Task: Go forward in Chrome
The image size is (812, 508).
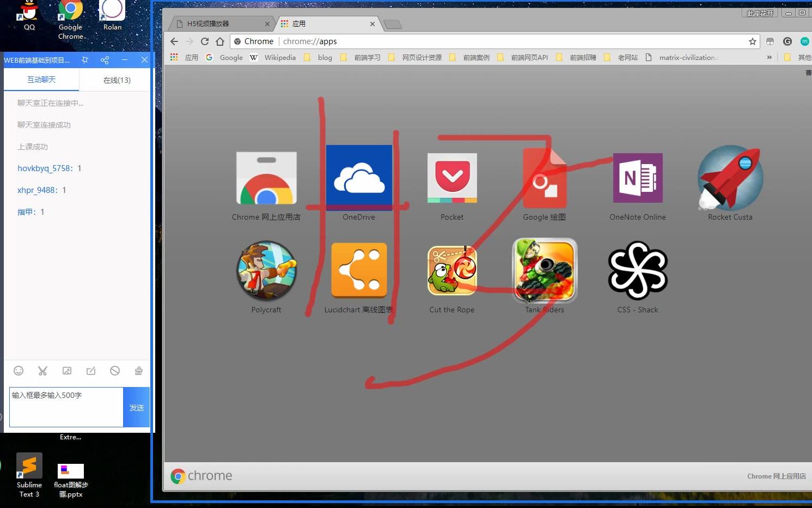Action: (190, 41)
